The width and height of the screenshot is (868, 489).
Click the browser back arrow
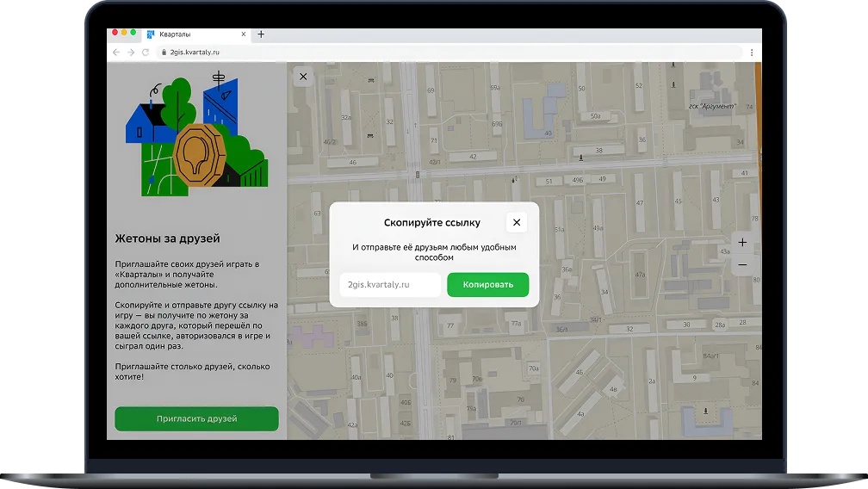point(116,53)
